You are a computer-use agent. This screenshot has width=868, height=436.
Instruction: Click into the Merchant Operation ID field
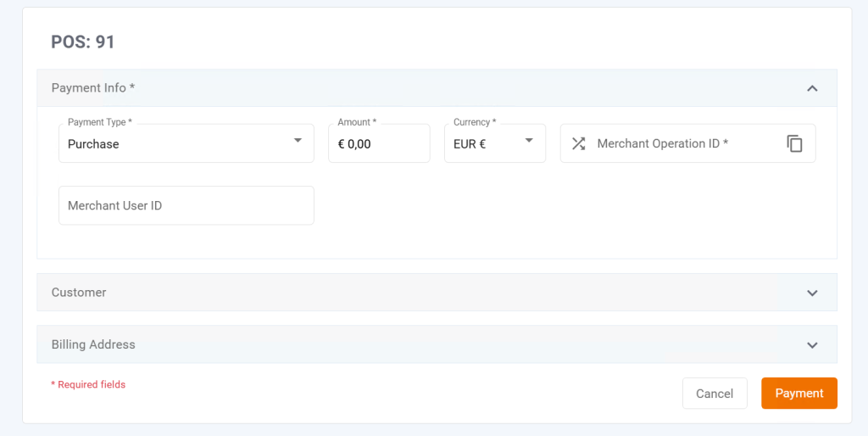pyautogui.click(x=678, y=143)
